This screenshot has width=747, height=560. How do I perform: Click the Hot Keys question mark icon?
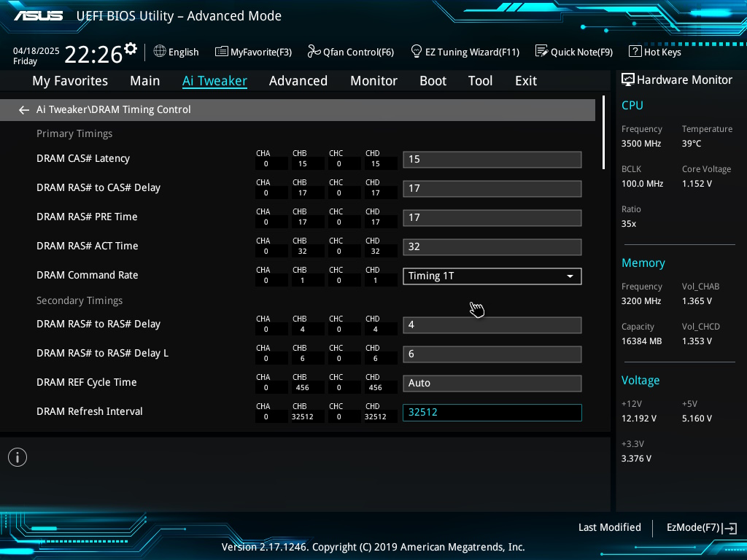tap(635, 51)
